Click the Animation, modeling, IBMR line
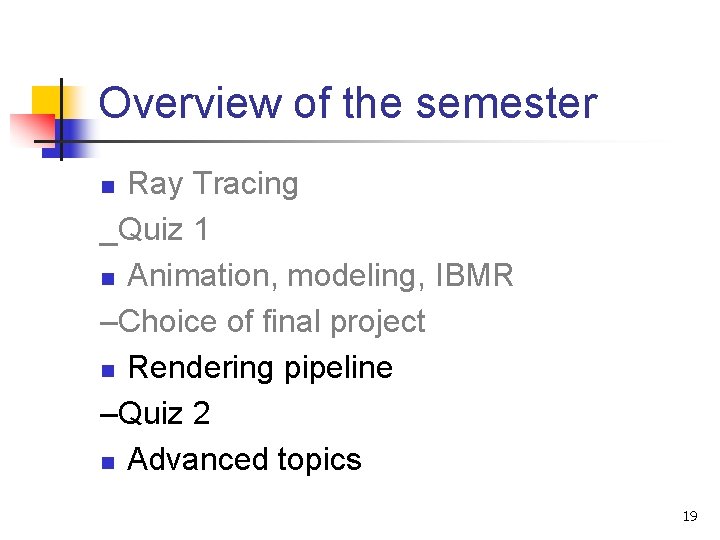The height and width of the screenshot is (540, 720). pyautogui.click(x=320, y=276)
